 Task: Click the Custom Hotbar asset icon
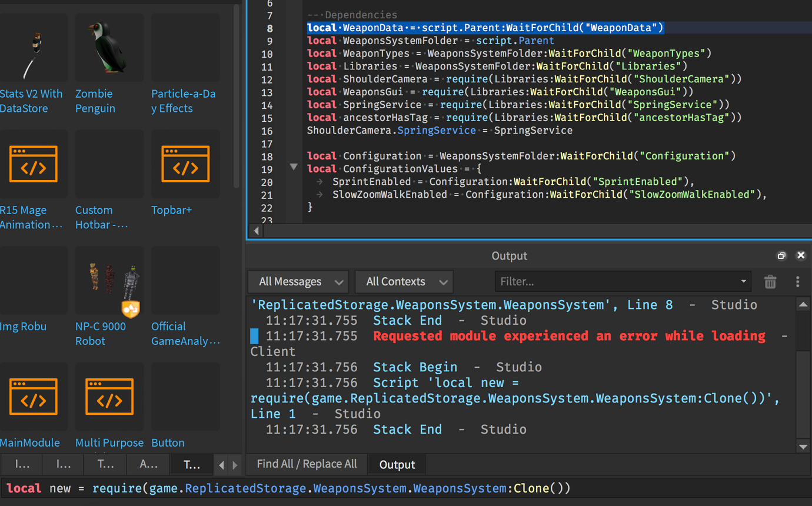[109, 165]
